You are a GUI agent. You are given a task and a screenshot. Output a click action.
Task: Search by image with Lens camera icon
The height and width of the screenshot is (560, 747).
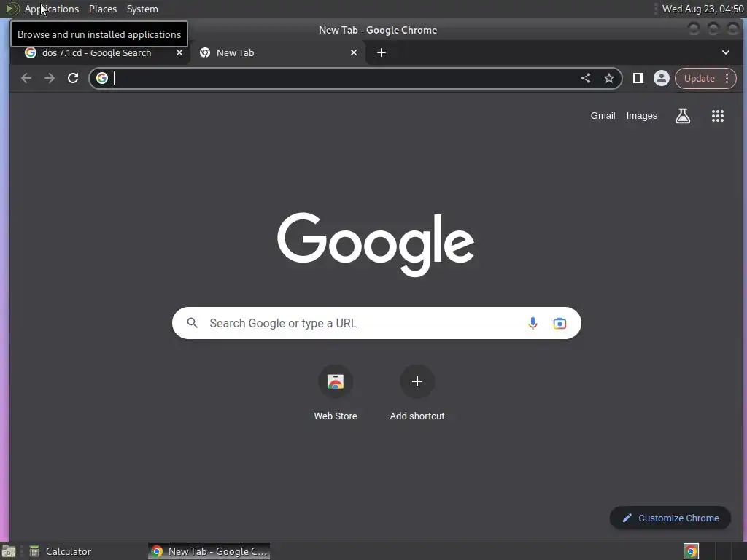point(560,323)
